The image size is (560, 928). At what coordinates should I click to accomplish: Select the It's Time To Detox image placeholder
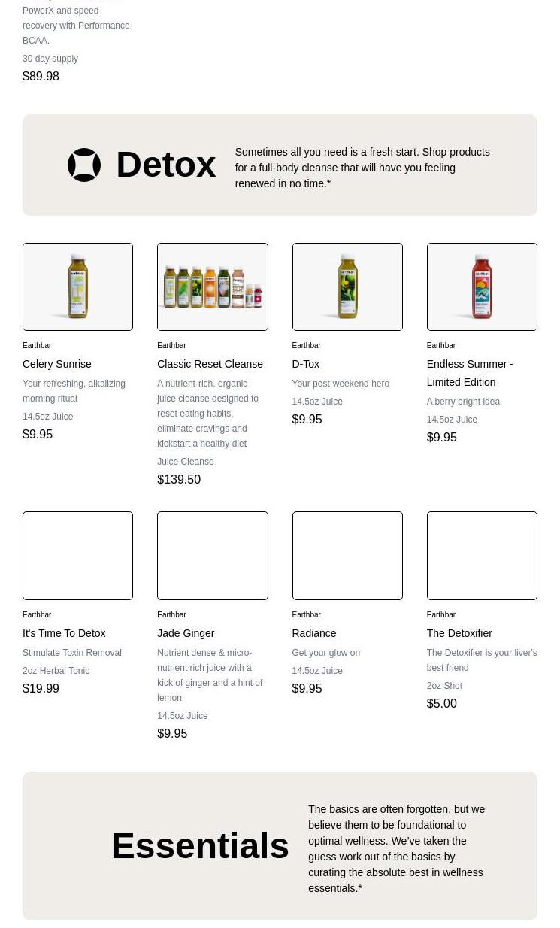coord(77,556)
